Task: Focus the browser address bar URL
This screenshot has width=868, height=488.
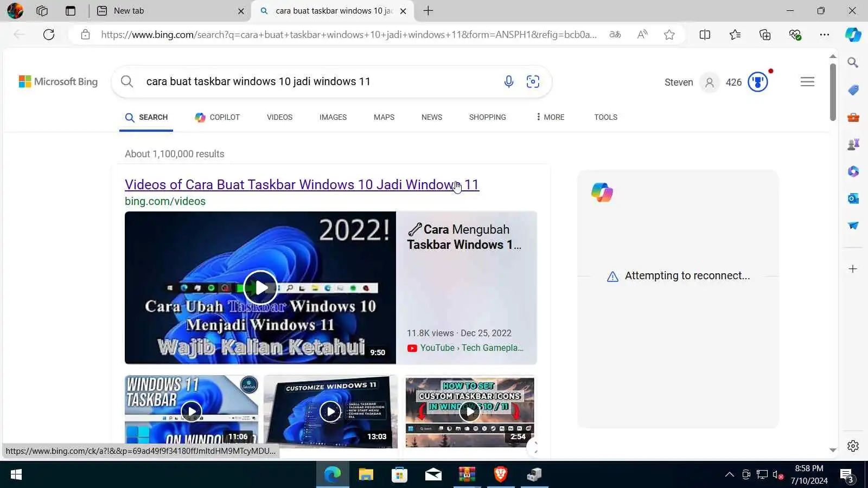Action: click(x=349, y=35)
